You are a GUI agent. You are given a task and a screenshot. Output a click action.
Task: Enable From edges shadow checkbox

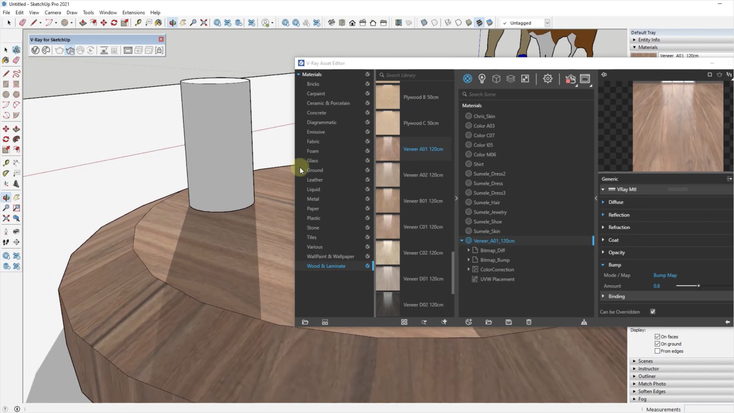pos(657,351)
